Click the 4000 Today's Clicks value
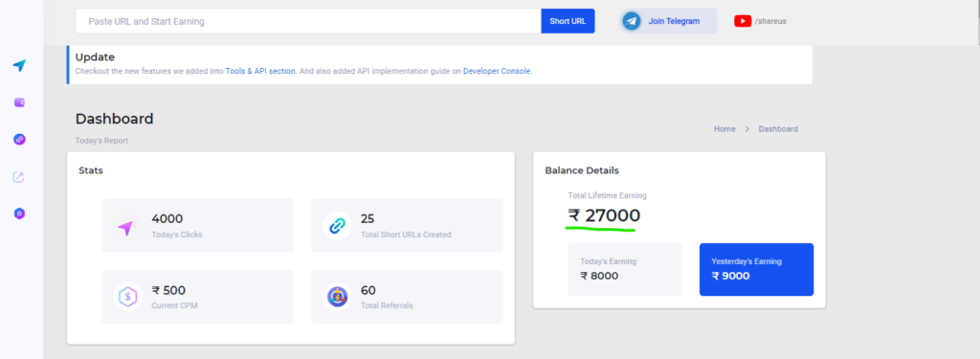The image size is (980, 359). (167, 219)
